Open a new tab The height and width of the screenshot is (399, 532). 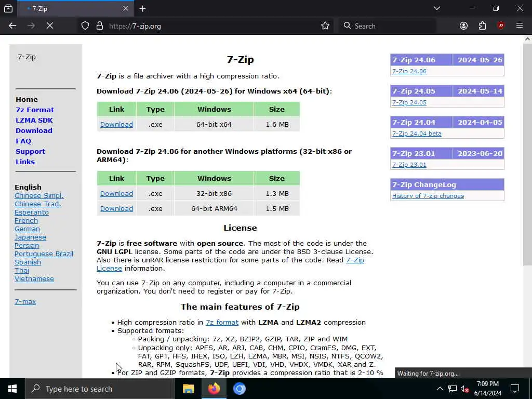click(x=142, y=8)
